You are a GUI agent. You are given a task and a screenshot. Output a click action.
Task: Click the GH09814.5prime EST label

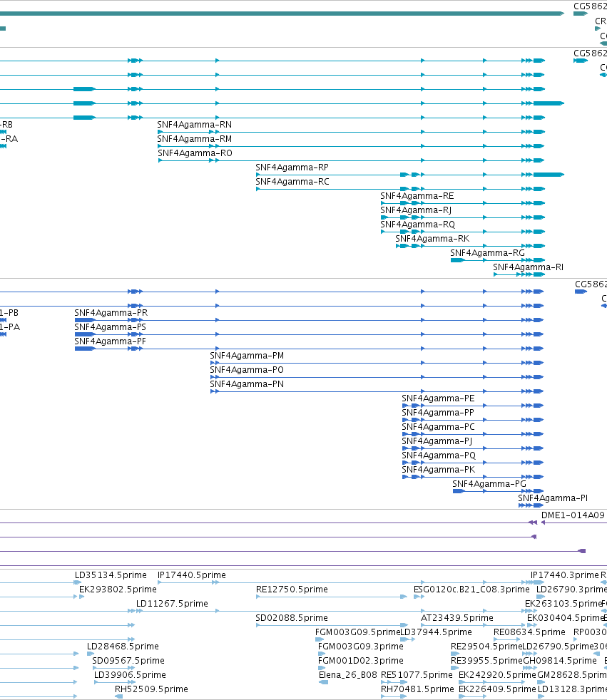[559, 662]
